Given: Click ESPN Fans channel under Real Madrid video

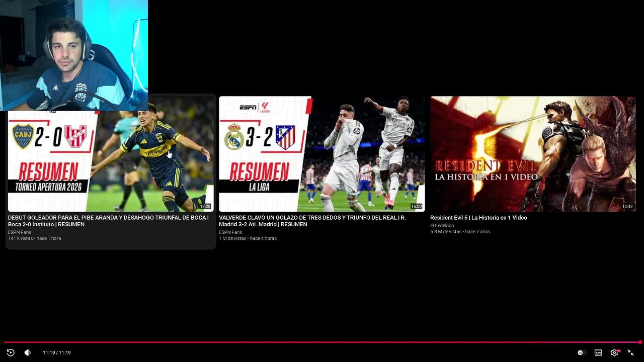Looking at the screenshot, I should [x=230, y=232].
